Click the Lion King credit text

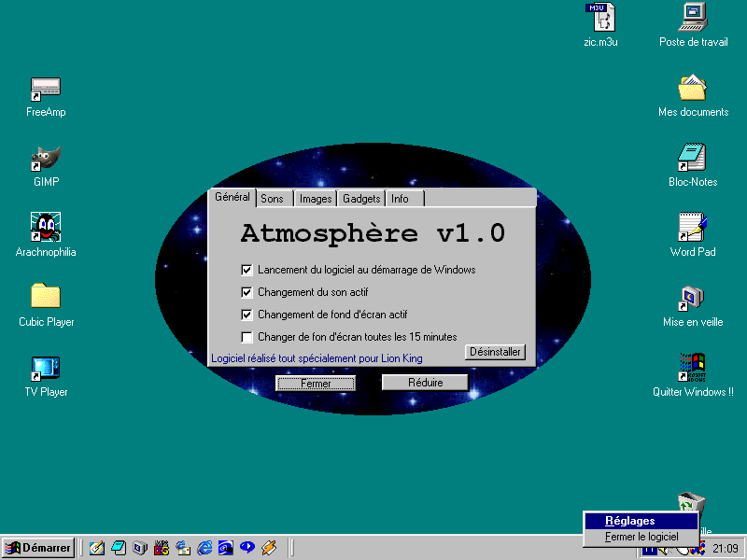coord(317,358)
